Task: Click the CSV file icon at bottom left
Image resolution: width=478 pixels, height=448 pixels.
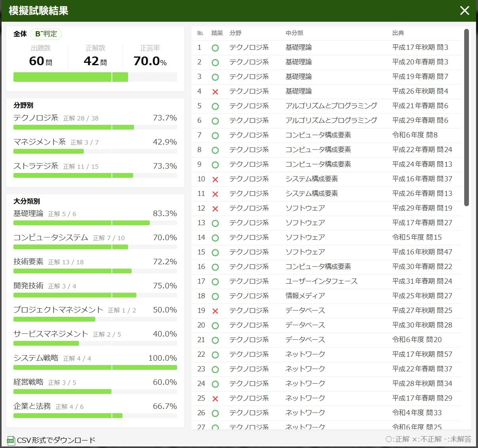Action: click(x=11, y=440)
